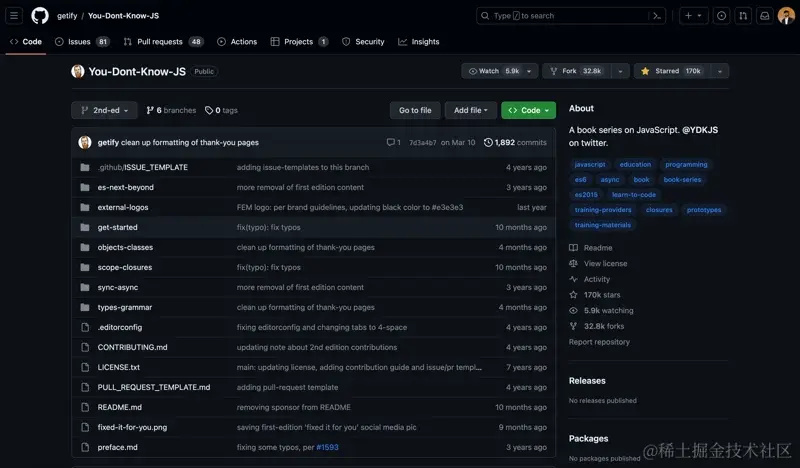Viewport: 800px width, 468px height.
Task: Open the external-logos folder
Action: click(x=123, y=207)
